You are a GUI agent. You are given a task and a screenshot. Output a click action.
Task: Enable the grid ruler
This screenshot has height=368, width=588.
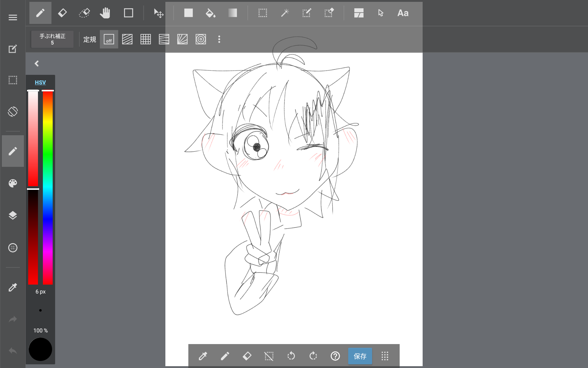[x=145, y=39]
